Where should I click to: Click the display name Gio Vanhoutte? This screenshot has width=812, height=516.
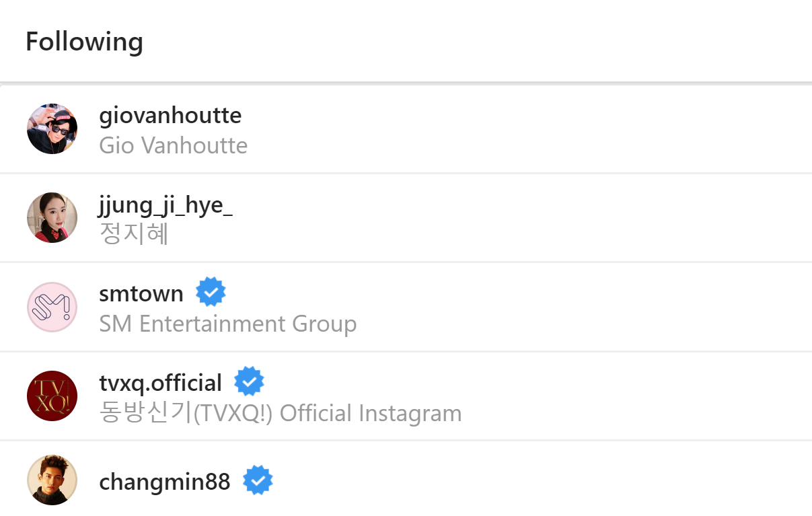(173, 145)
